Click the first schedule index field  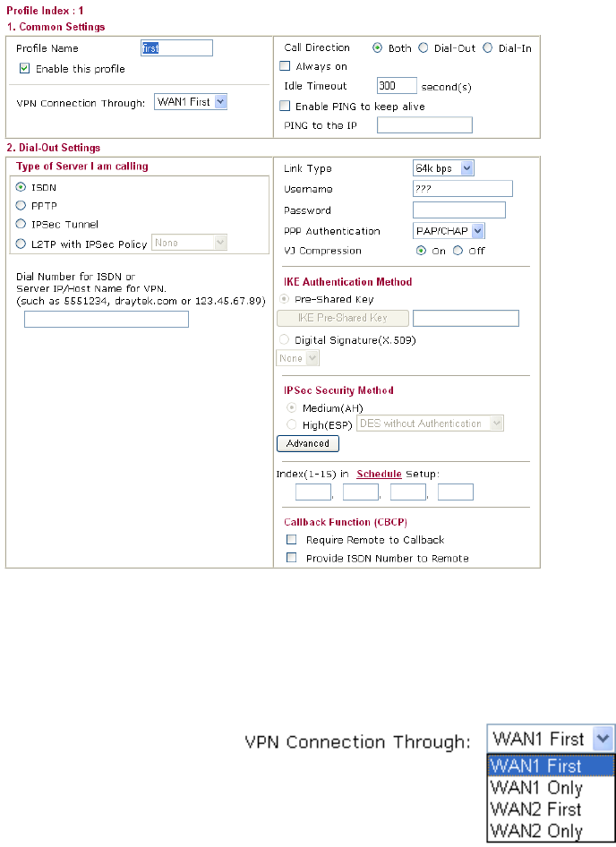click(x=313, y=492)
